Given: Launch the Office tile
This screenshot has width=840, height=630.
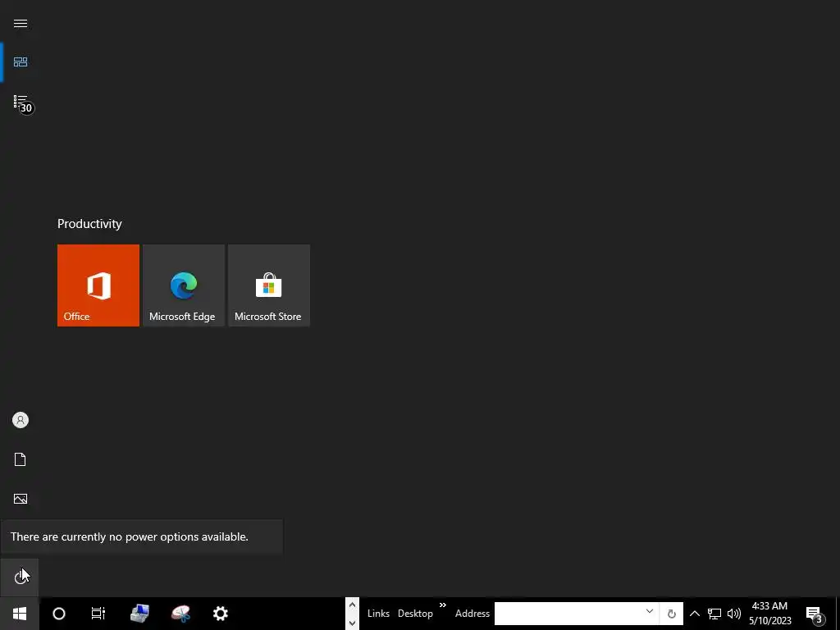Looking at the screenshot, I should [x=98, y=285].
